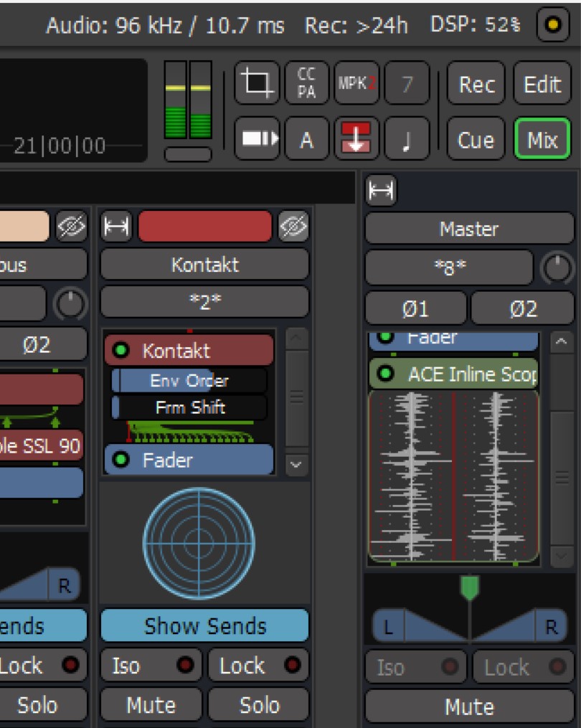Viewport: 581px width, 728px height.
Task: Click the musical note metronome icon
Action: coord(407,138)
